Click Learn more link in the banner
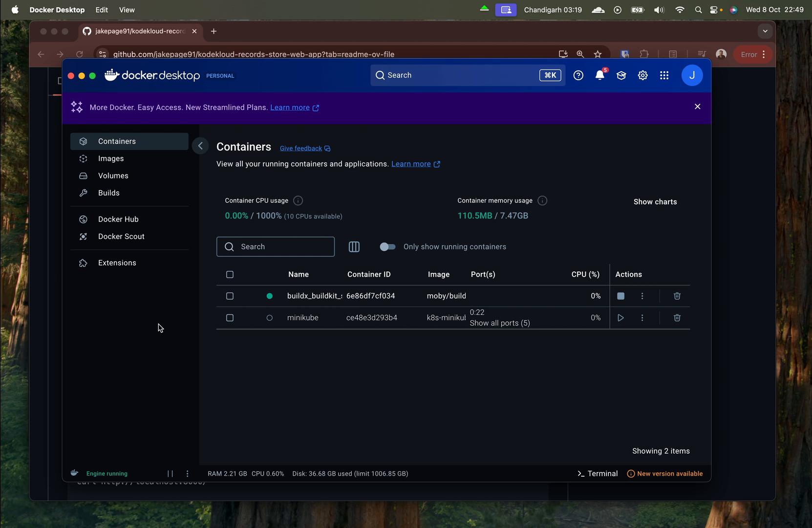Image resolution: width=812 pixels, height=528 pixels. pyautogui.click(x=295, y=108)
